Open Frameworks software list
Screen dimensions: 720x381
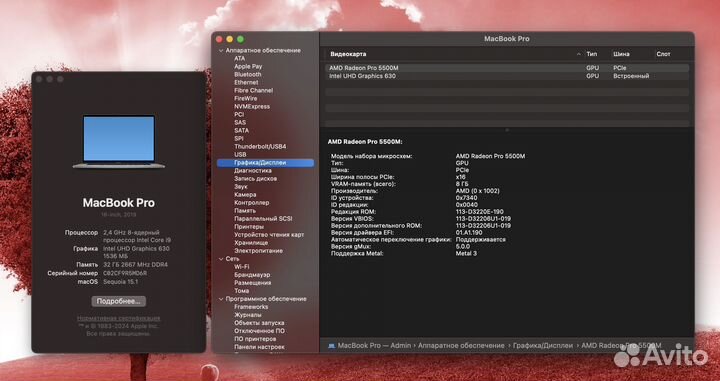coord(251,307)
